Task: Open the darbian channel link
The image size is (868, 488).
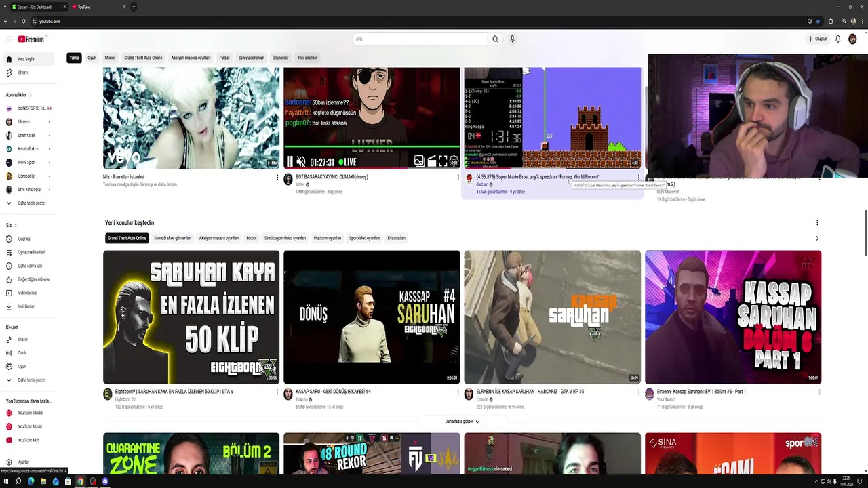Action: point(482,184)
